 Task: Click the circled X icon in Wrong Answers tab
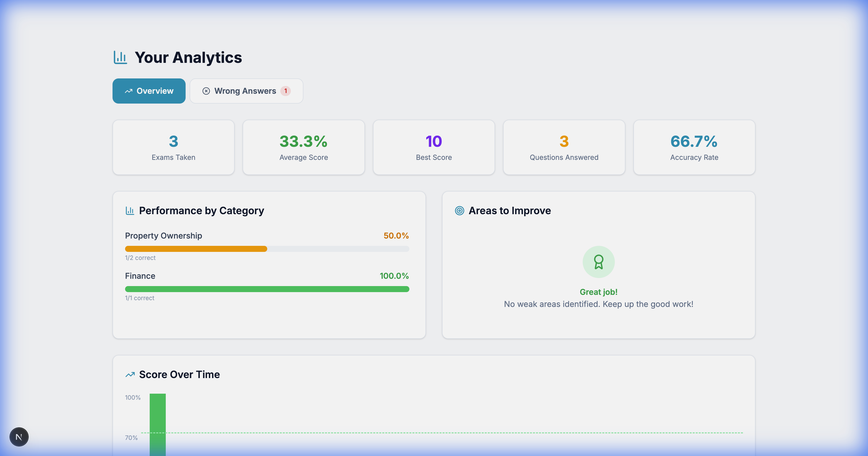206,91
